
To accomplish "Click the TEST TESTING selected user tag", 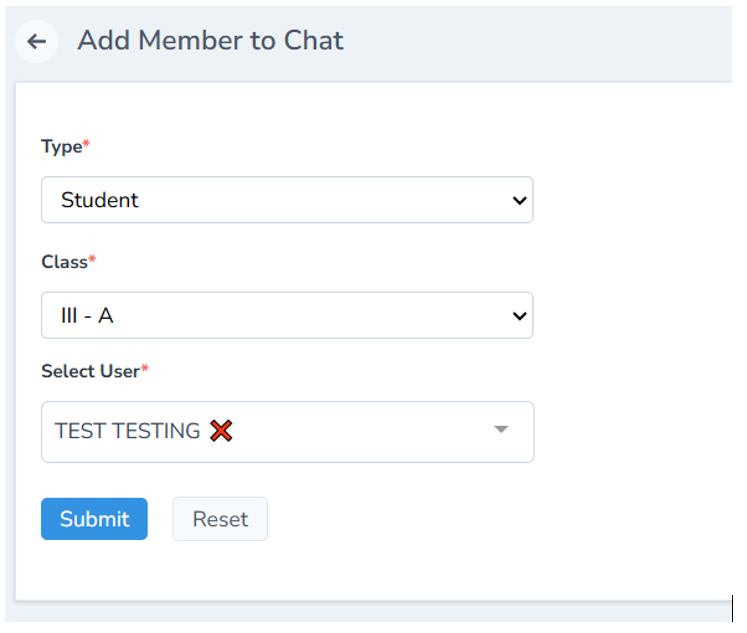I will (x=127, y=431).
